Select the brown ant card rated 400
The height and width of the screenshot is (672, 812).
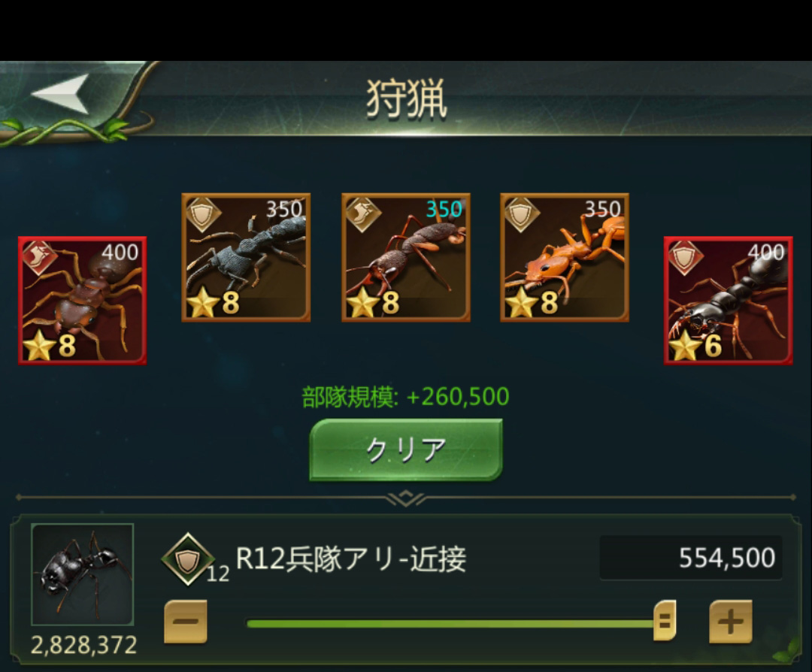point(83,301)
